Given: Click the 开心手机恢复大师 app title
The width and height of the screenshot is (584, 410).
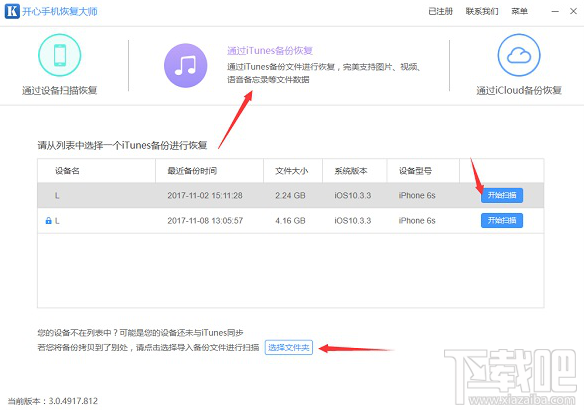Looking at the screenshot, I should (60, 12).
